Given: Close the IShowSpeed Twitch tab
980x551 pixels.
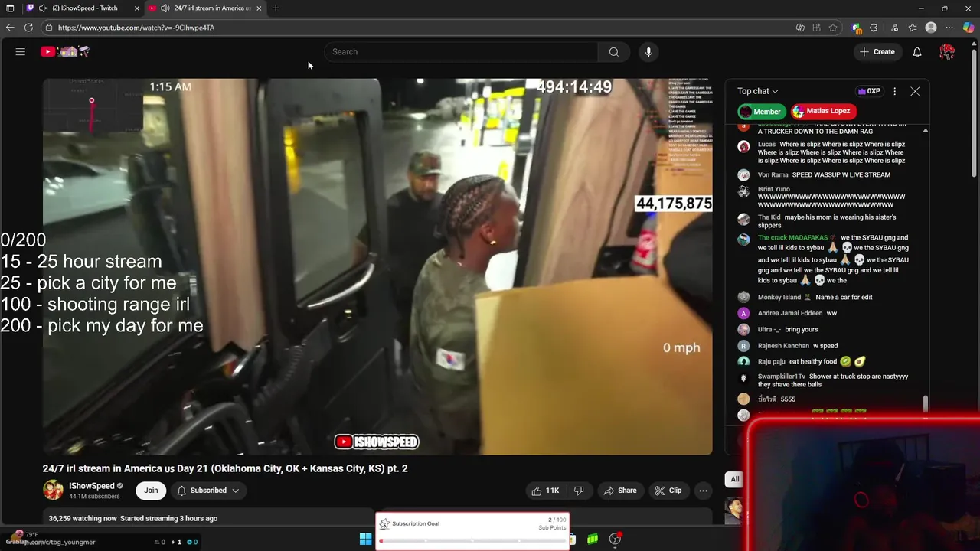Looking at the screenshot, I should click(x=137, y=8).
